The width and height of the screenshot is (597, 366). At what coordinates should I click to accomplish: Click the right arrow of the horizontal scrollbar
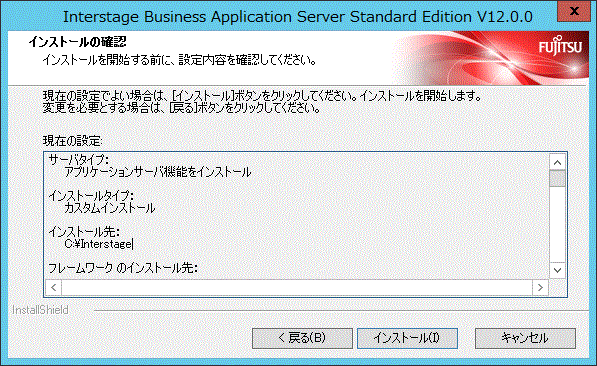coord(540,287)
